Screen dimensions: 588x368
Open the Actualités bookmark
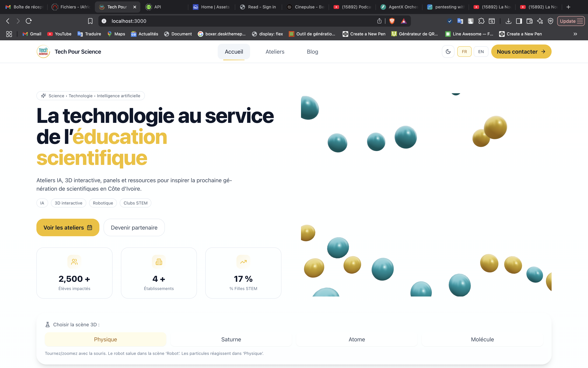pos(145,34)
